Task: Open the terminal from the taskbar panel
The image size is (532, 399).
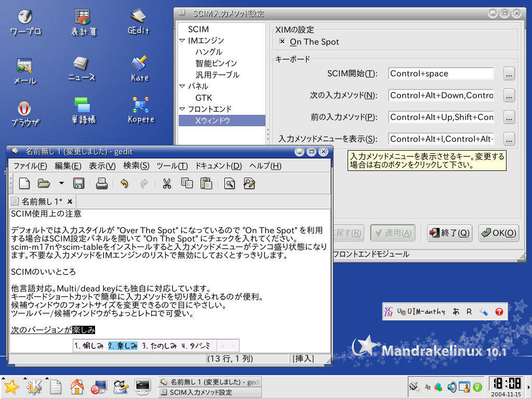Action: pos(142,387)
